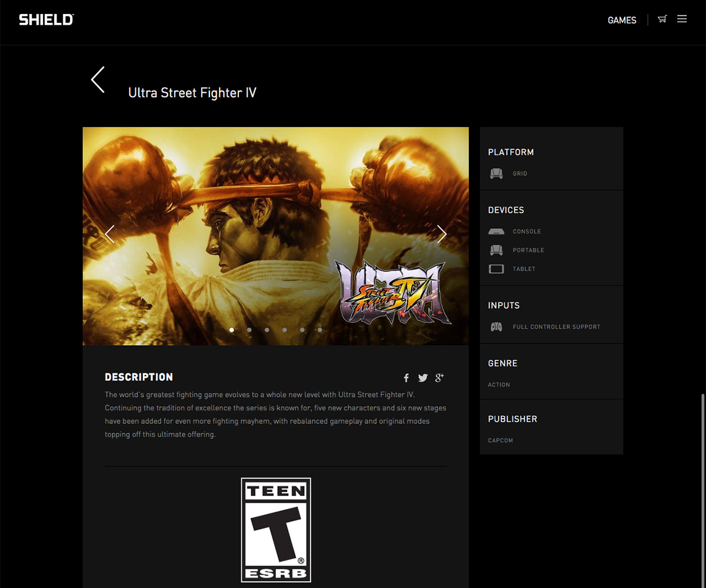Open the shopping cart

pos(662,19)
